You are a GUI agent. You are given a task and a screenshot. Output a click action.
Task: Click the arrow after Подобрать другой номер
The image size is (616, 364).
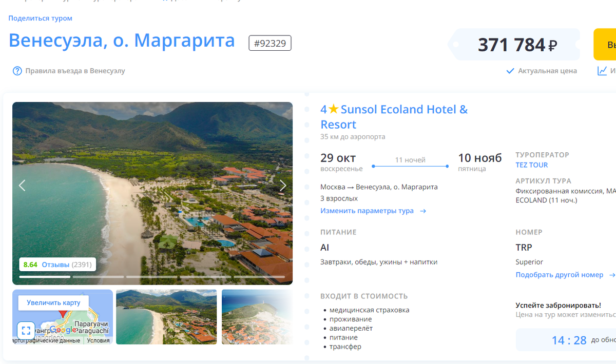(612, 275)
